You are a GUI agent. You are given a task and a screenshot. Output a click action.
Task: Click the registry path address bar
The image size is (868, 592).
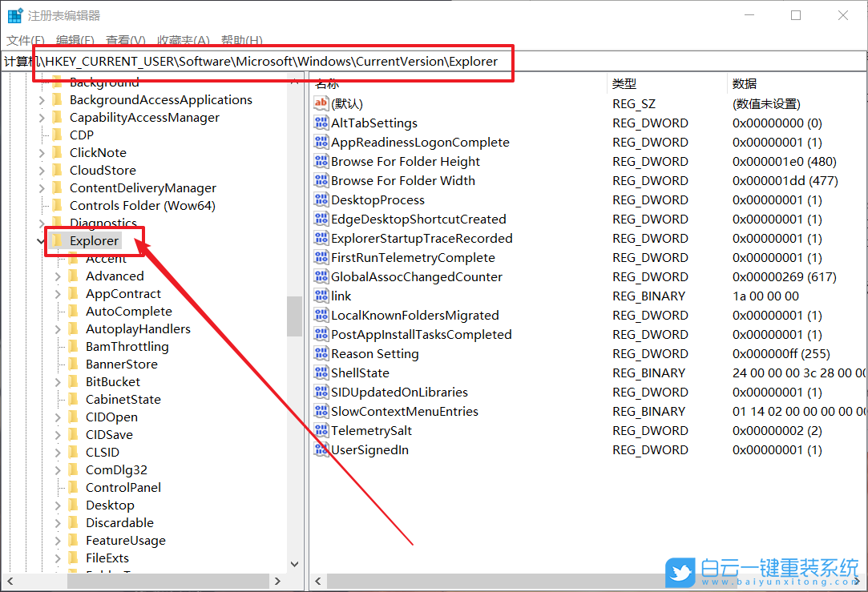coord(433,62)
